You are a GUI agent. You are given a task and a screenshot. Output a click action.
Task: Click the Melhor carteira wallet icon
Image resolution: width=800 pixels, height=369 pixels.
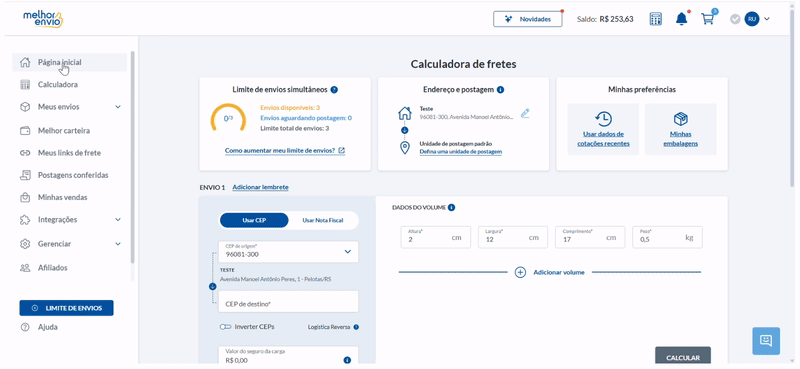coord(24,131)
